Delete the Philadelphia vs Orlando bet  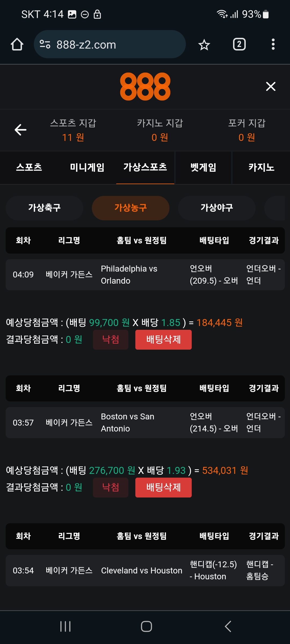click(163, 340)
